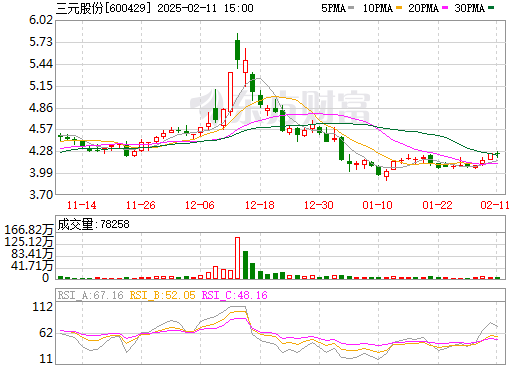This screenshot has width=520, height=365.
Task: Select the 20PMA legend label
Action: (423, 8)
